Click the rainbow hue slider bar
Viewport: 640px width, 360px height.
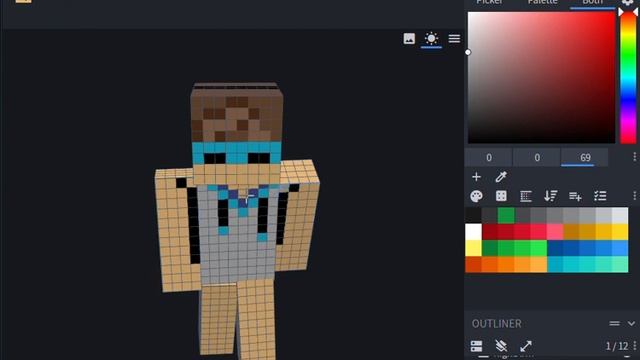click(x=628, y=78)
